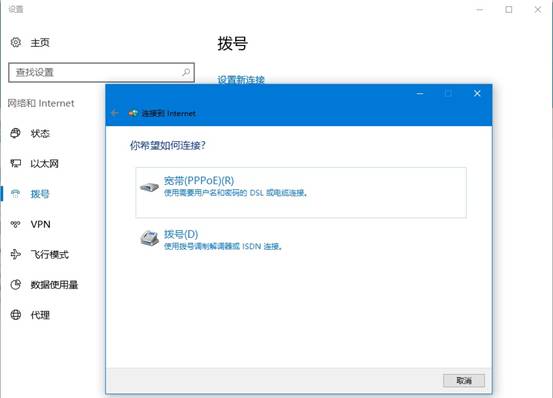Click the 使用拨号调制解调器或 ISDN 连接 description

click(x=223, y=246)
